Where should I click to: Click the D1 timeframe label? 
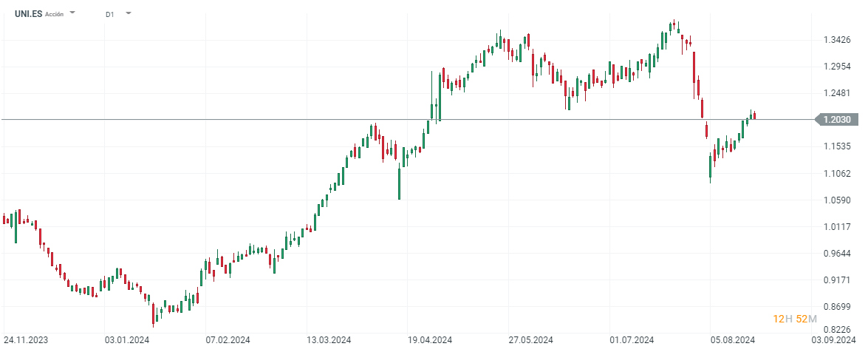(x=110, y=14)
